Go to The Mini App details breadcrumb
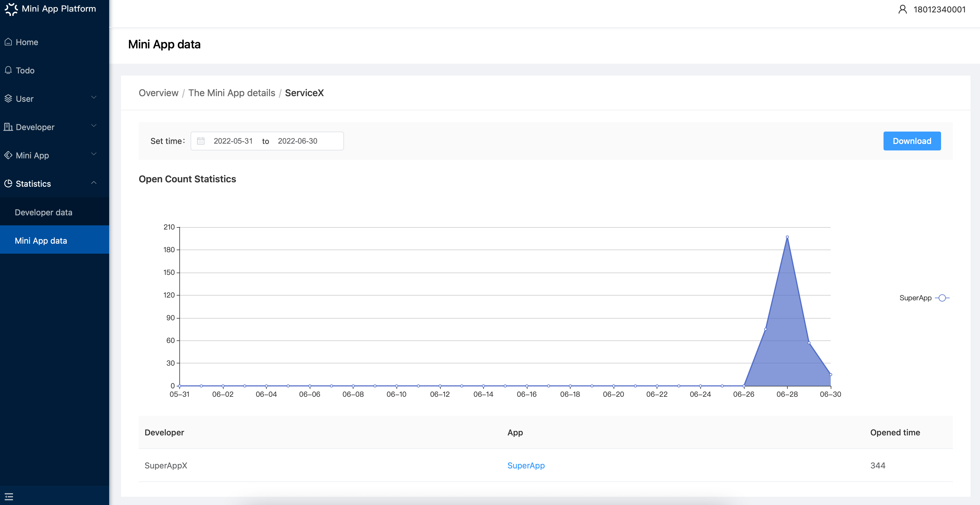Viewport: 980px width, 505px height. (x=231, y=93)
